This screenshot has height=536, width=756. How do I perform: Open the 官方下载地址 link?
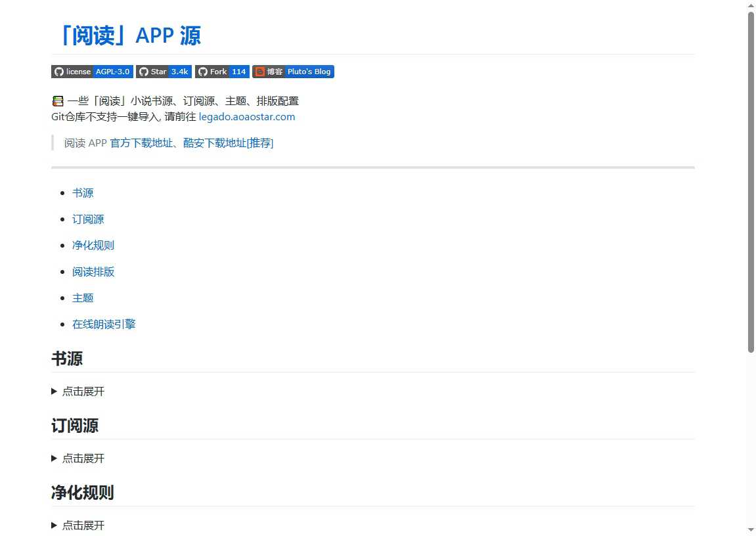[x=141, y=143]
